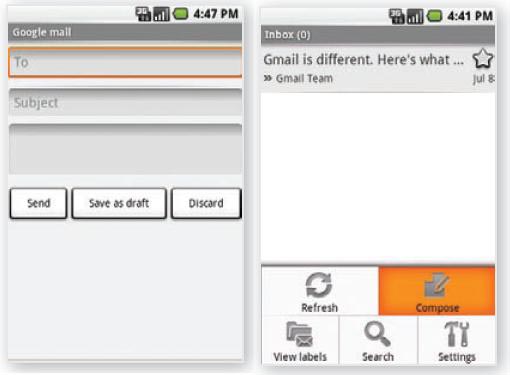
Task: Click 3G data icon in inbox screen status bar
Action: pyautogui.click(x=397, y=16)
